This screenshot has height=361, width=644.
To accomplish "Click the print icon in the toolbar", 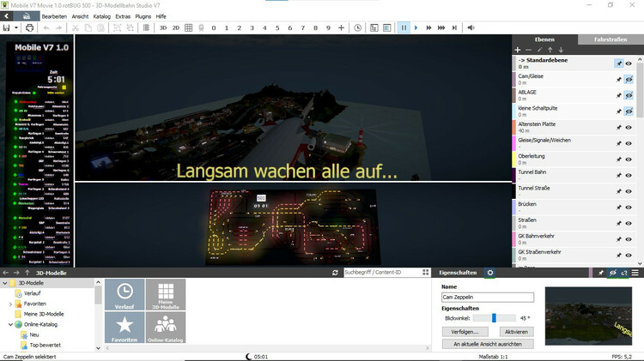I will click(29, 27).
